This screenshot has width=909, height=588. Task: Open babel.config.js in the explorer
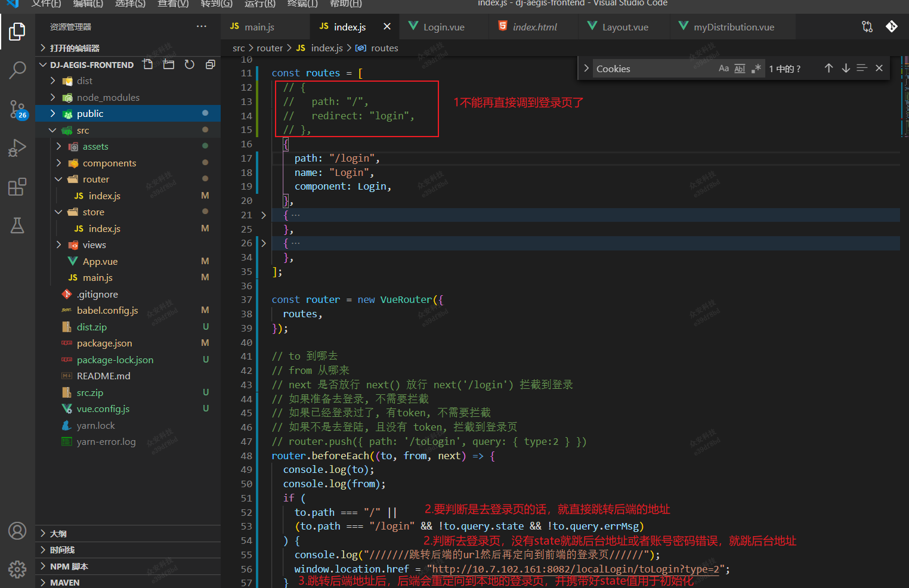128,310
